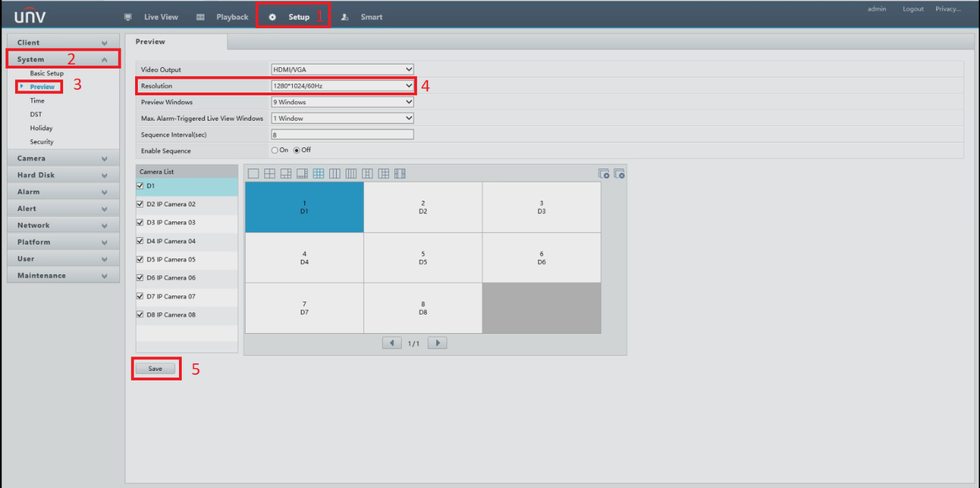
Task: Pick the two-column vertical split layout icon
Action: pyautogui.click(x=335, y=174)
